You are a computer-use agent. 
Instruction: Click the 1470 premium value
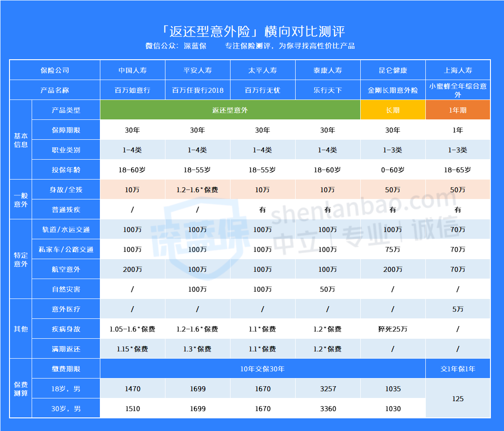tap(132, 389)
